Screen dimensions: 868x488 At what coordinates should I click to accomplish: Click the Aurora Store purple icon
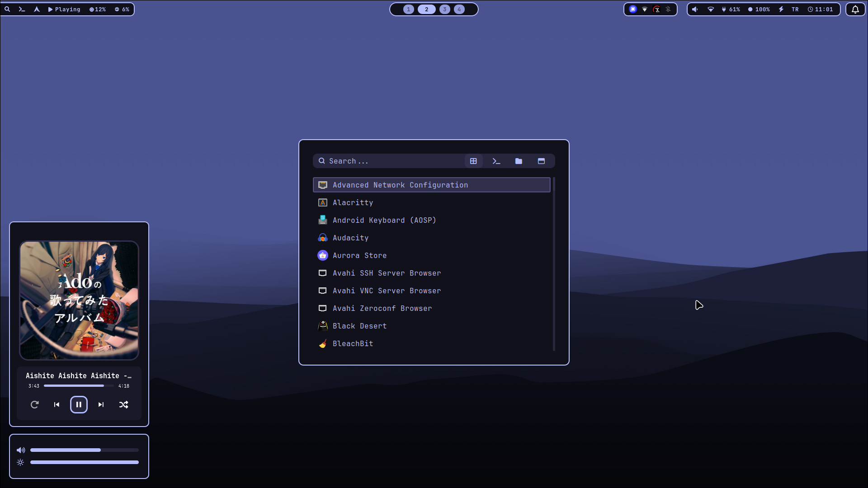pos(323,255)
